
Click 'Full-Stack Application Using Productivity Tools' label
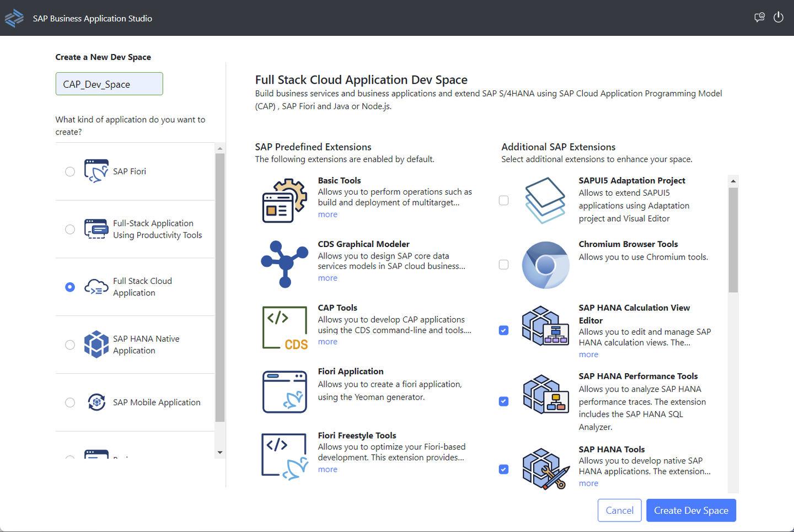click(158, 229)
